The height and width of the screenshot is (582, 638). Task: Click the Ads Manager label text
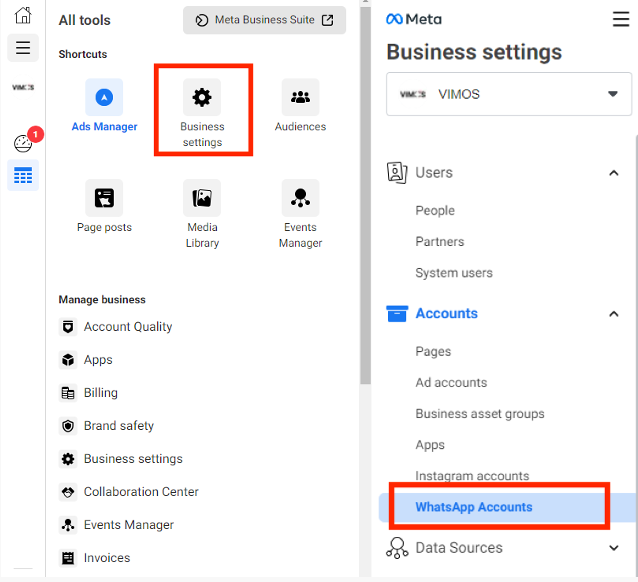(104, 127)
